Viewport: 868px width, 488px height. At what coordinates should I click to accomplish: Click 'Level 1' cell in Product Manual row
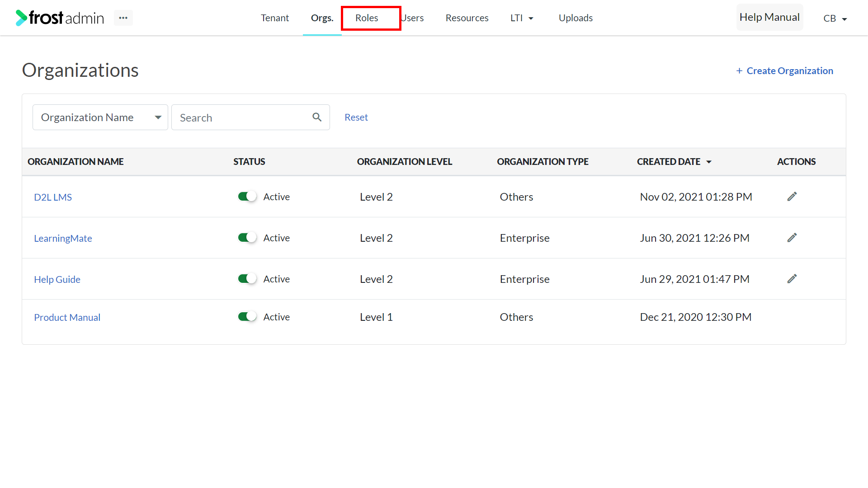376,317
